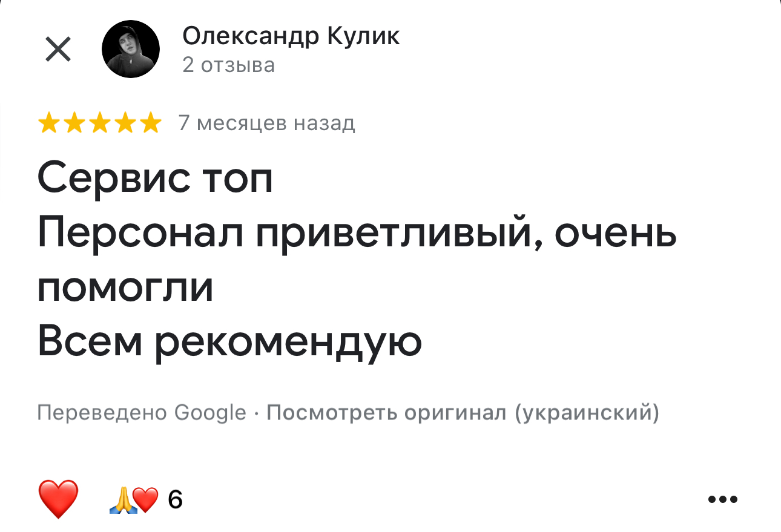Click the "7 месяцев назад" timestamp

pos(266,123)
